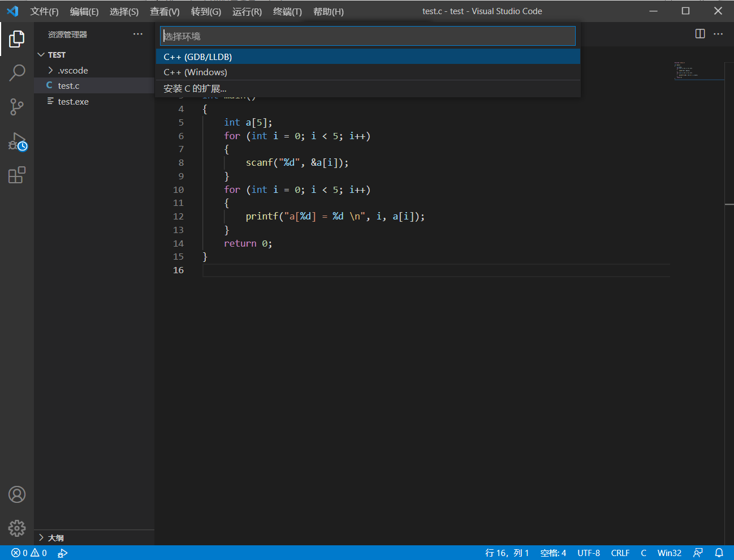Screen dimensions: 734x560
Task: Select C++ (Windows) environment option
Action: 368,72
